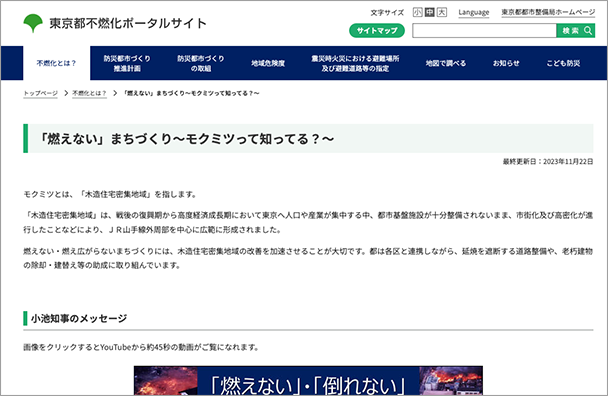Open the Language link
This screenshot has height=396, width=608.
coord(473,12)
